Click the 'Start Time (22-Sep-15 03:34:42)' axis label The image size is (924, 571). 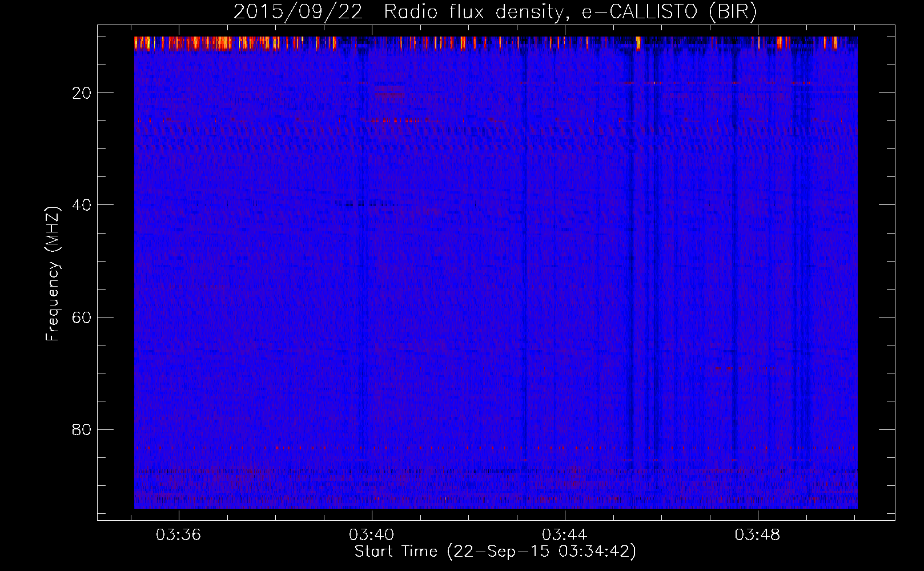495,552
